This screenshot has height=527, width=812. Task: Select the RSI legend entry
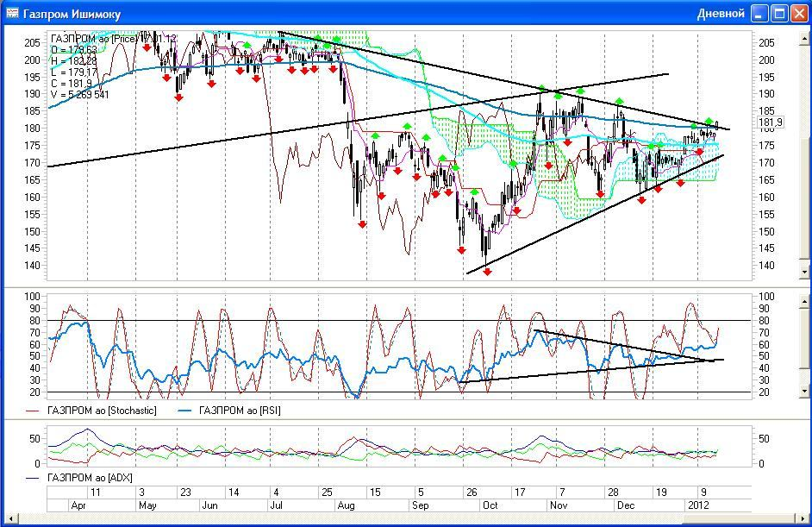click(x=232, y=411)
